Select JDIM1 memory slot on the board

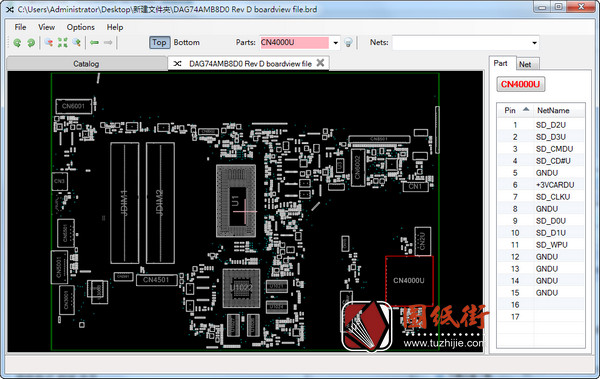(x=125, y=203)
